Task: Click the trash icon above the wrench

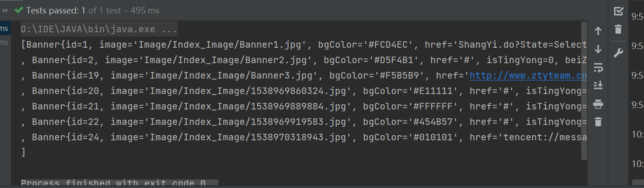Action: [x=618, y=29]
